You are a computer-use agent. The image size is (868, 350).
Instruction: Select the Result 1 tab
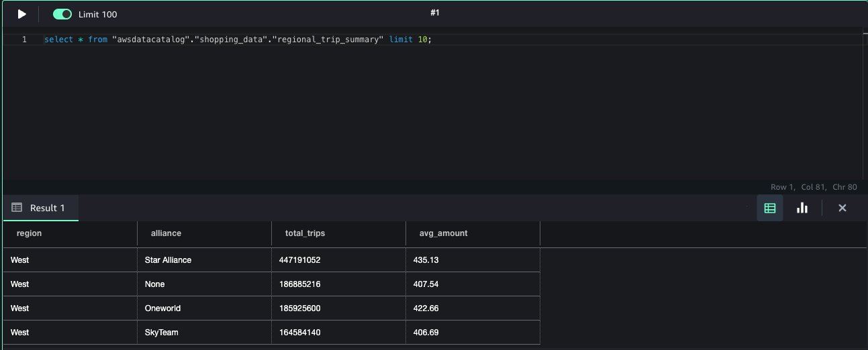pos(40,208)
